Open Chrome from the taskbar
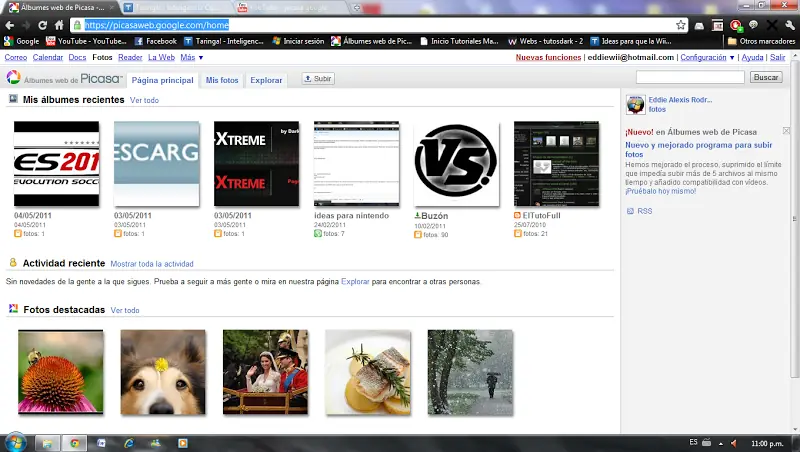The width and height of the screenshot is (800, 452). click(74, 443)
